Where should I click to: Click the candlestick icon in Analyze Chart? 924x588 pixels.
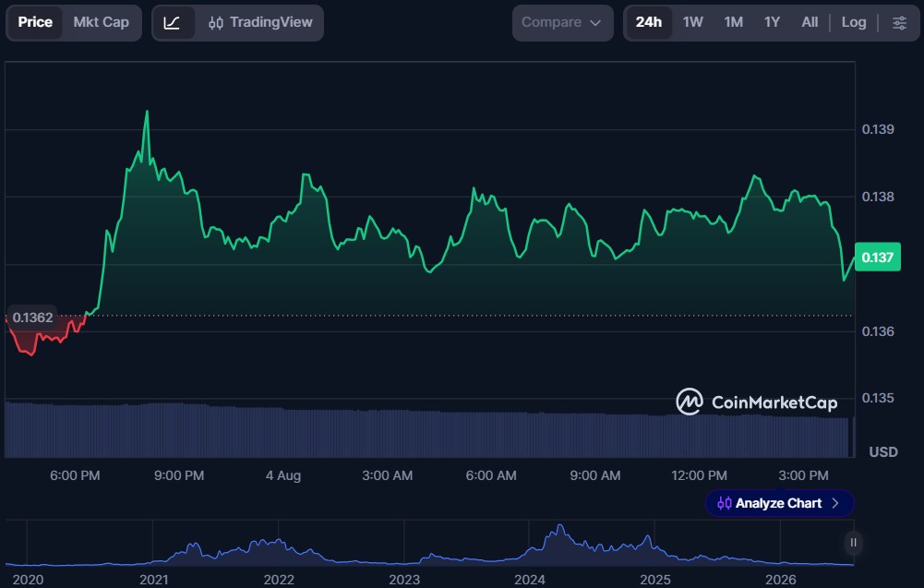point(725,503)
